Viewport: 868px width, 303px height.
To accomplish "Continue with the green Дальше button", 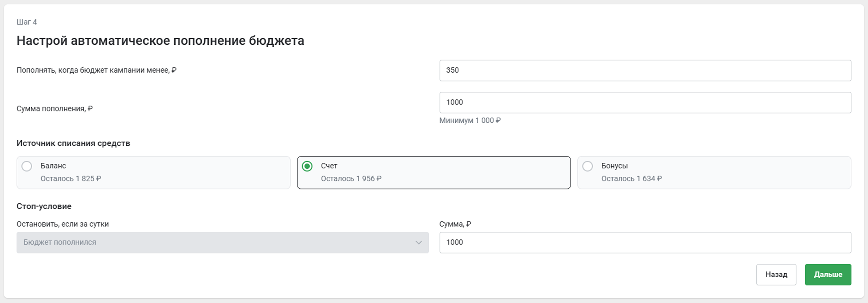I will click(828, 274).
